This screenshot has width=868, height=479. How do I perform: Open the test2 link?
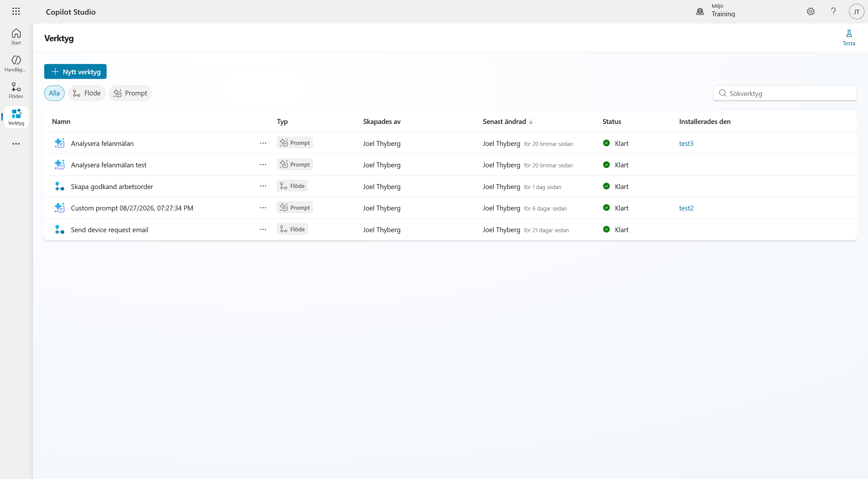pos(686,208)
